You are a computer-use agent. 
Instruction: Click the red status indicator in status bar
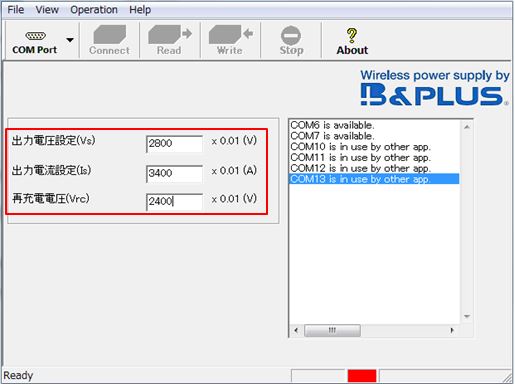362,376
